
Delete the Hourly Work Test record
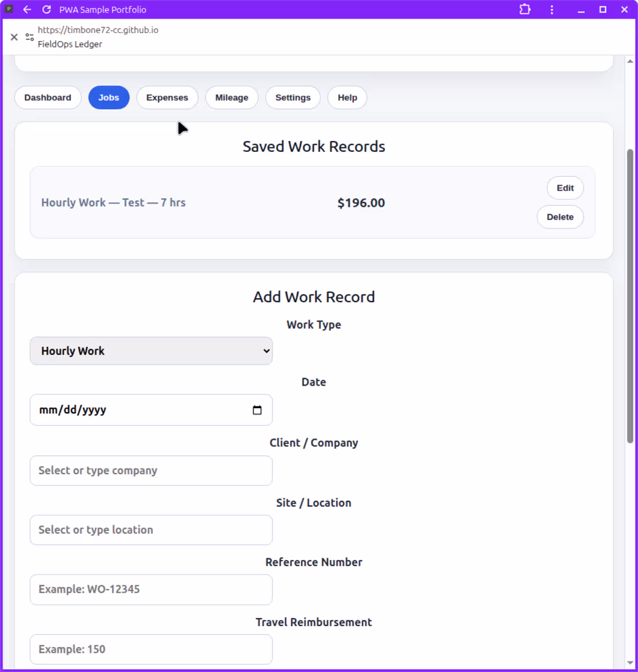(560, 217)
